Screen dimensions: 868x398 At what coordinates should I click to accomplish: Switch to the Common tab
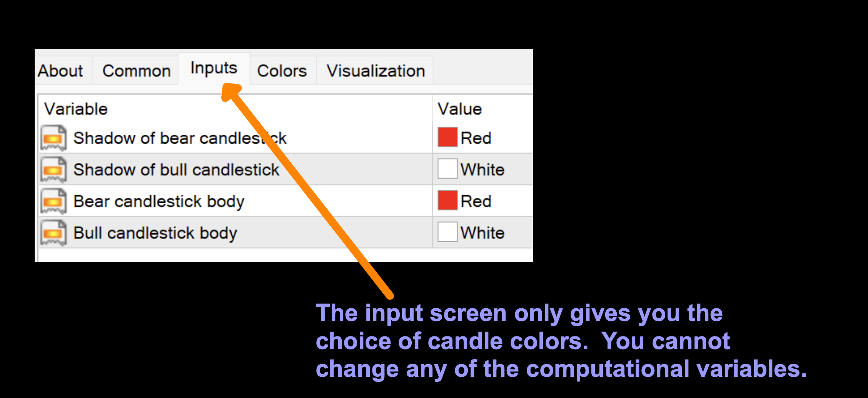(x=136, y=71)
